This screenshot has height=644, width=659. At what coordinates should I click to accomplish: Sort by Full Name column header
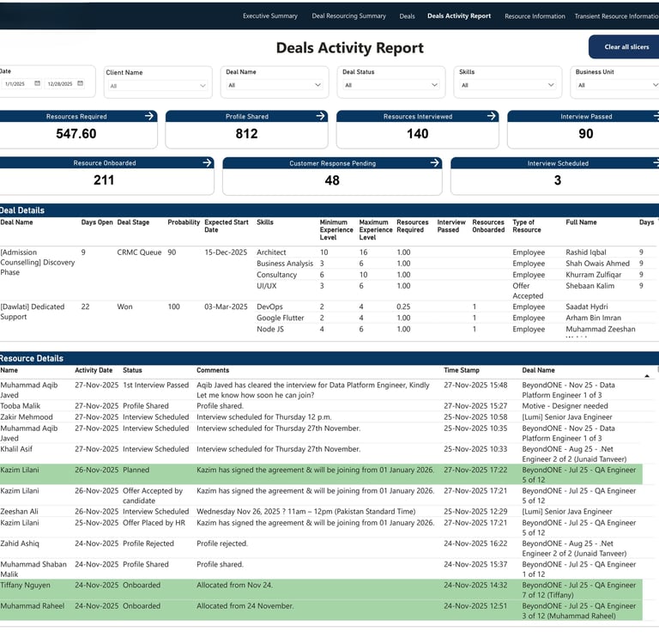581,222
